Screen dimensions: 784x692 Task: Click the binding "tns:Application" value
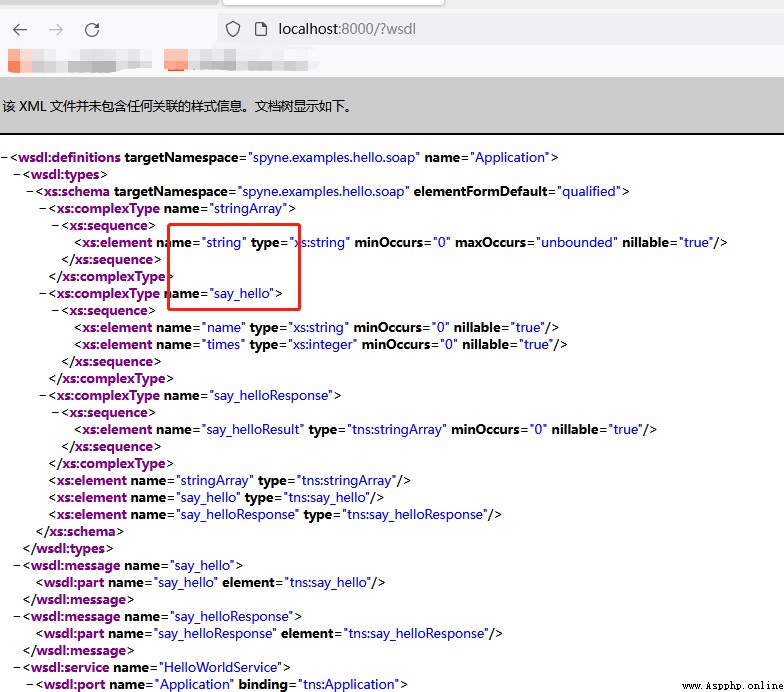click(x=349, y=684)
